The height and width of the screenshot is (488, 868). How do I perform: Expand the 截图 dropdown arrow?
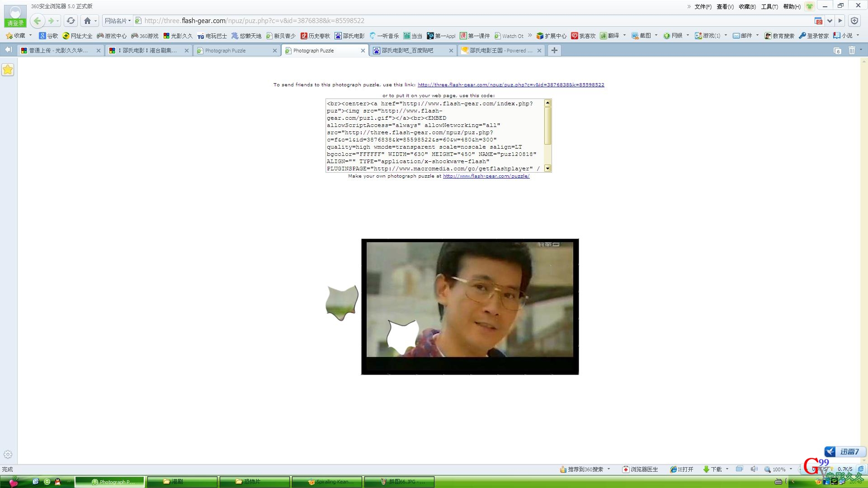(x=656, y=35)
